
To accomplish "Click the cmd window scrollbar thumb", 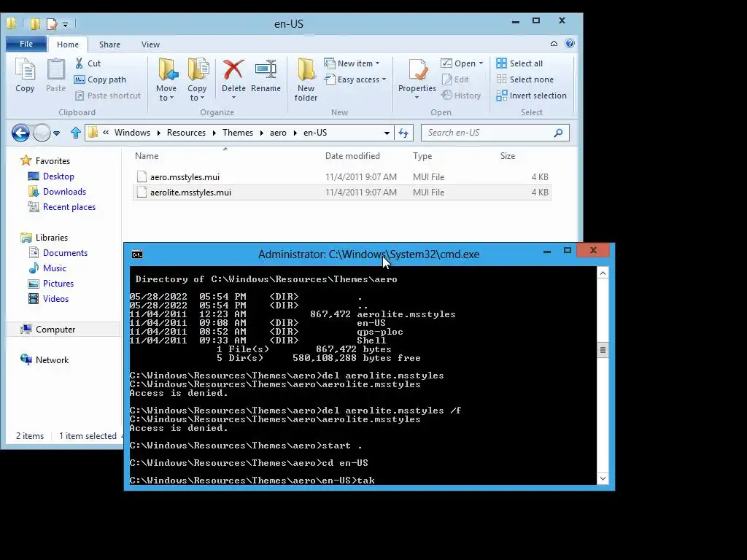I will (603, 350).
